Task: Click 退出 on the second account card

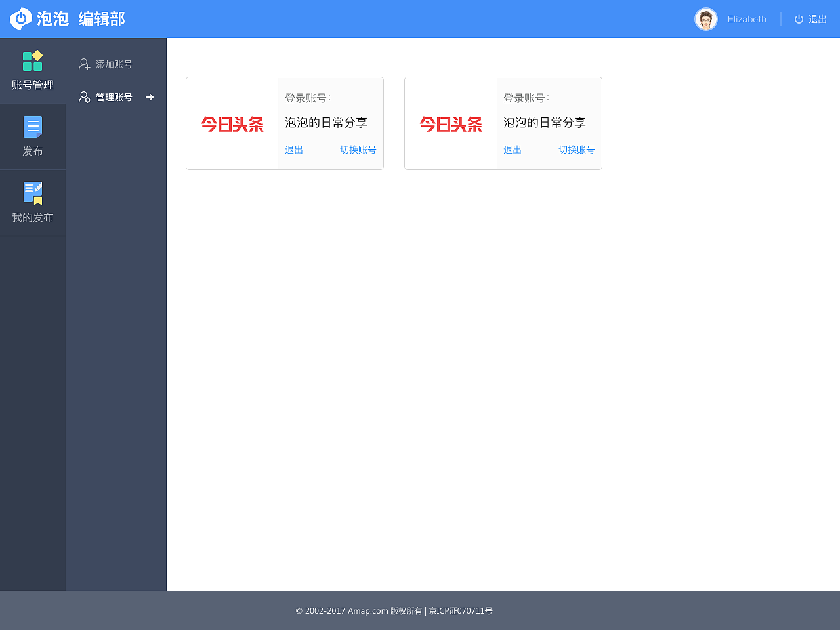Action: 512,150
